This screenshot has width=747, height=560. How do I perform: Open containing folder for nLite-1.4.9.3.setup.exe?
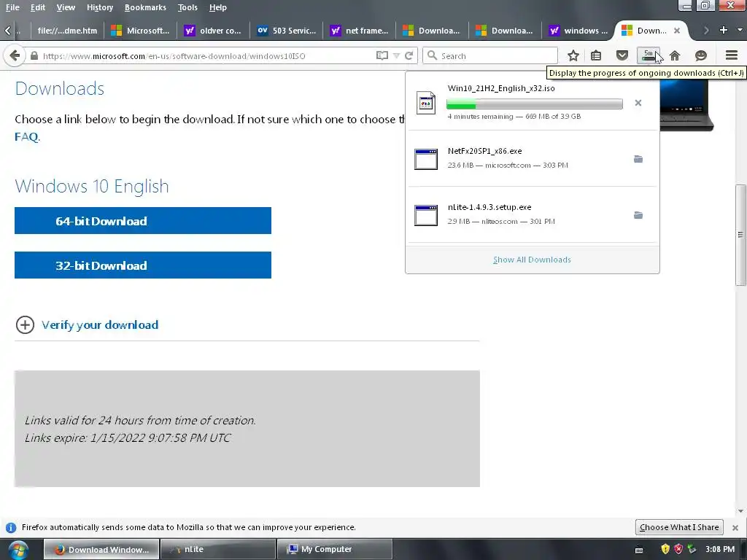[638, 215]
